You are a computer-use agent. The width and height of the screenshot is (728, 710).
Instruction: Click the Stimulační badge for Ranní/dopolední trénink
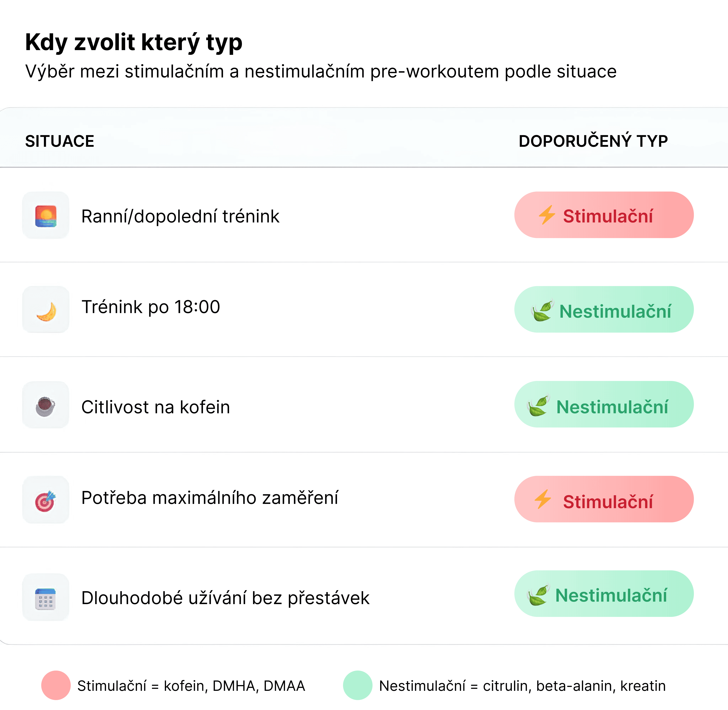click(x=604, y=215)
